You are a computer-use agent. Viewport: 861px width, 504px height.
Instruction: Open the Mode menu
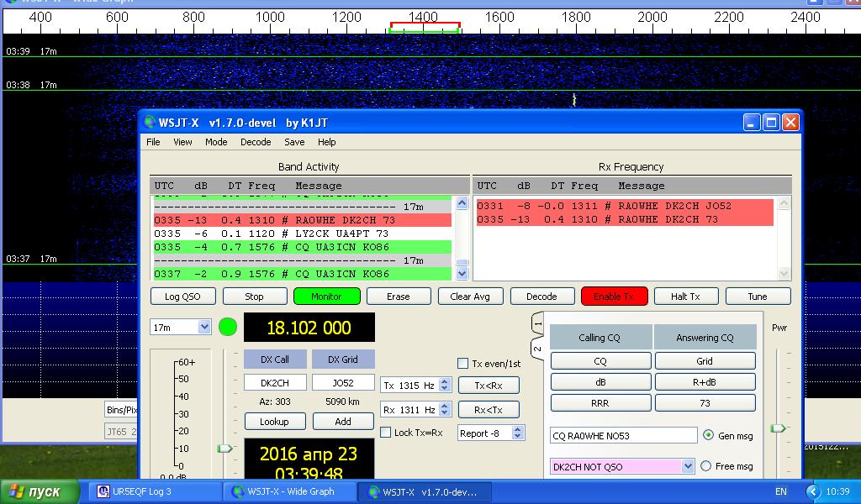[216, 142]
